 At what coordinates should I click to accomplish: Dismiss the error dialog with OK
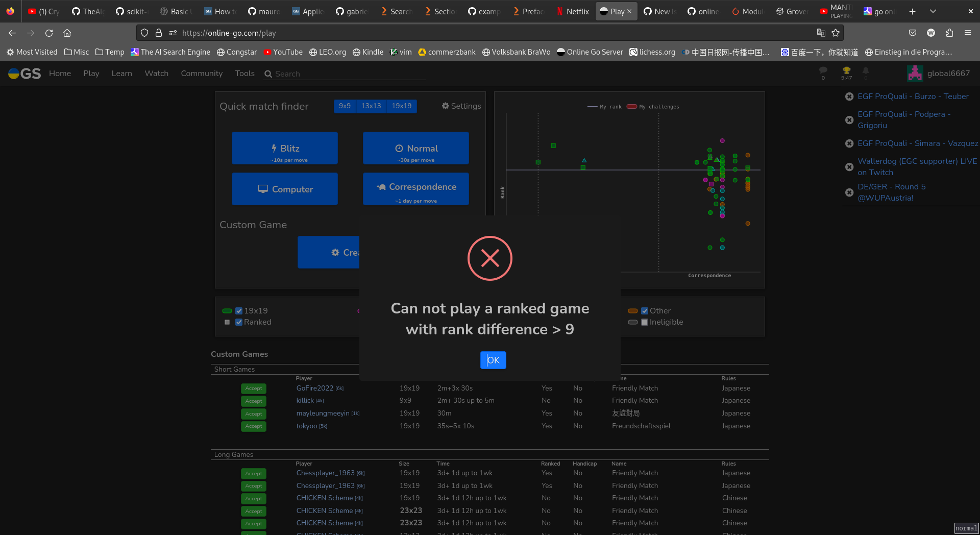493,360
